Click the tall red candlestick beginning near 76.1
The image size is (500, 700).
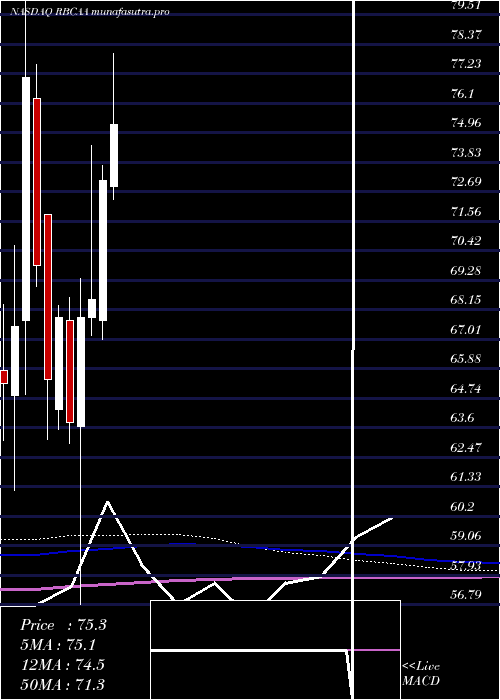point(37,182)
